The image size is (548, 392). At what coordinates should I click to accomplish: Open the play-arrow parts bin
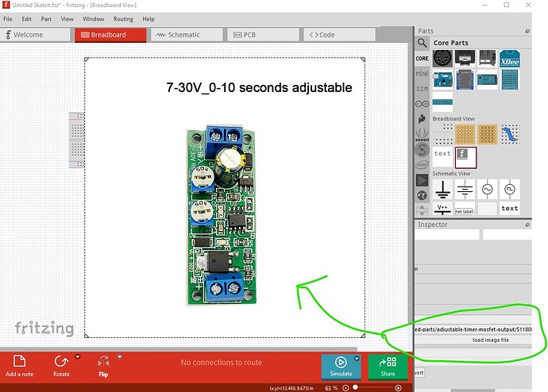[422, 180]
